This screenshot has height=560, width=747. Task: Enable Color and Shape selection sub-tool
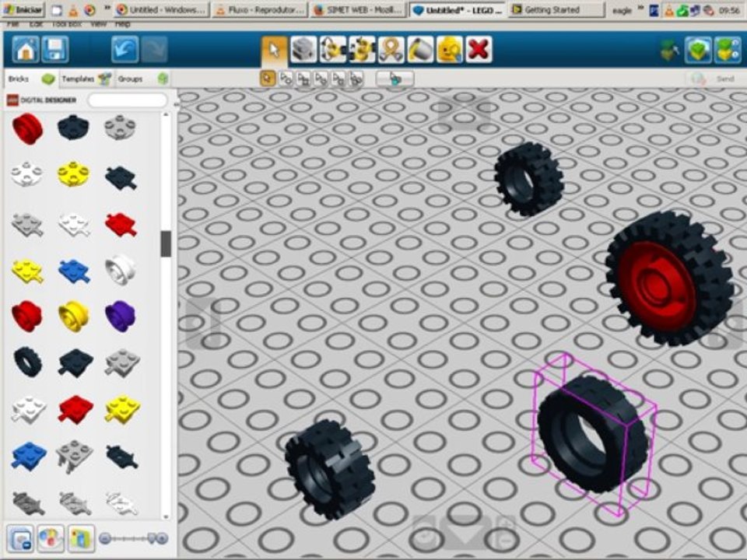356,79
